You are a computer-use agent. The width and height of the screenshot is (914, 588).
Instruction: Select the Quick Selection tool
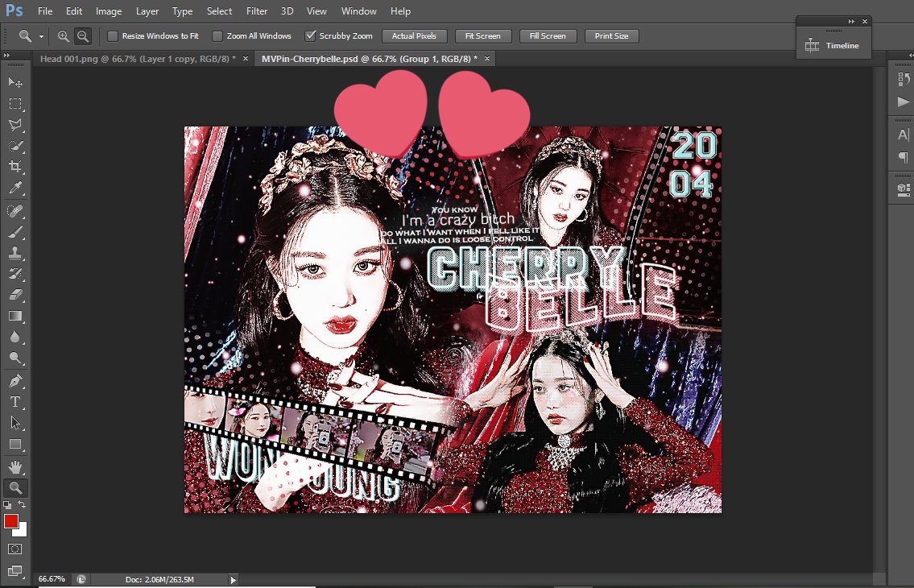coord(15,146)
